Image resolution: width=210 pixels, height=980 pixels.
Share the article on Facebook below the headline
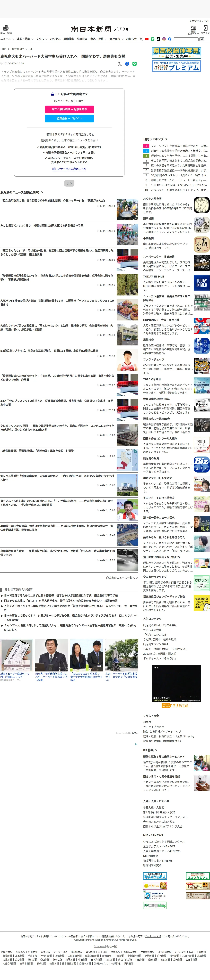click(127, 64)
